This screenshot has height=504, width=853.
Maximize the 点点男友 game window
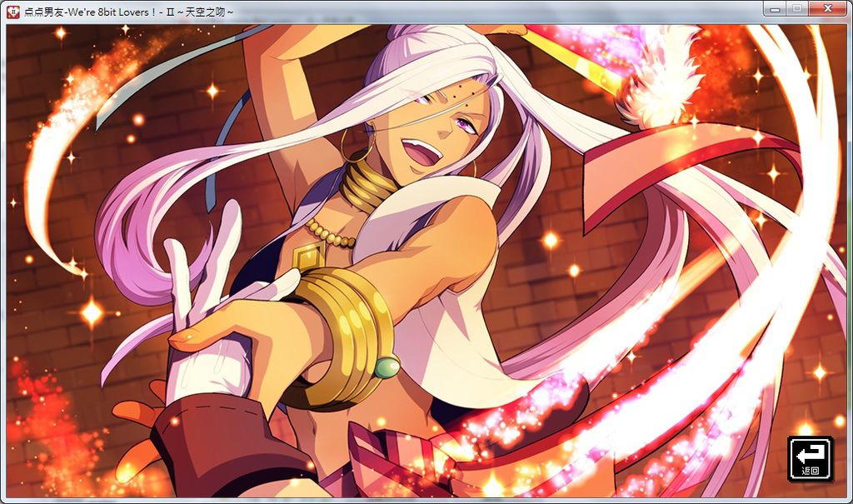coord(797,8)
